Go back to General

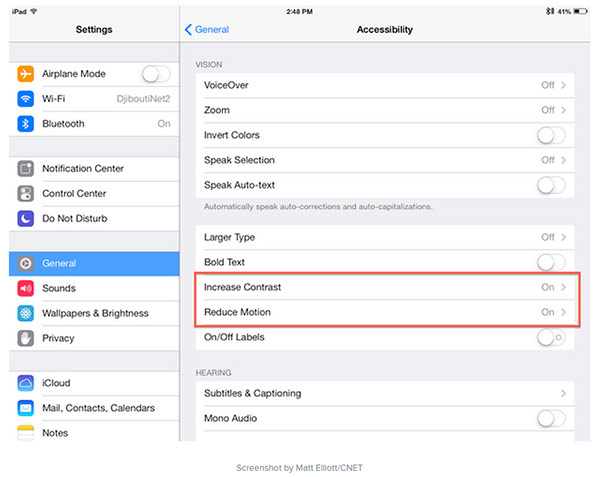pos(207,29)
